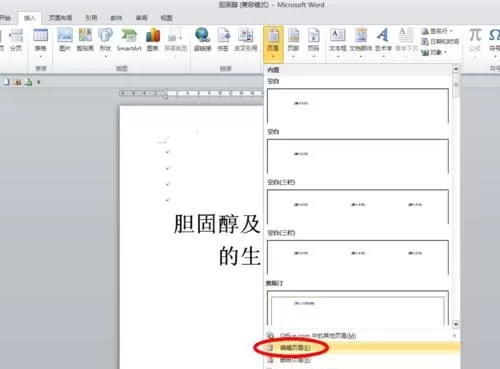Open the 艺术字 WordArt gallery

[x=383, y=43]
